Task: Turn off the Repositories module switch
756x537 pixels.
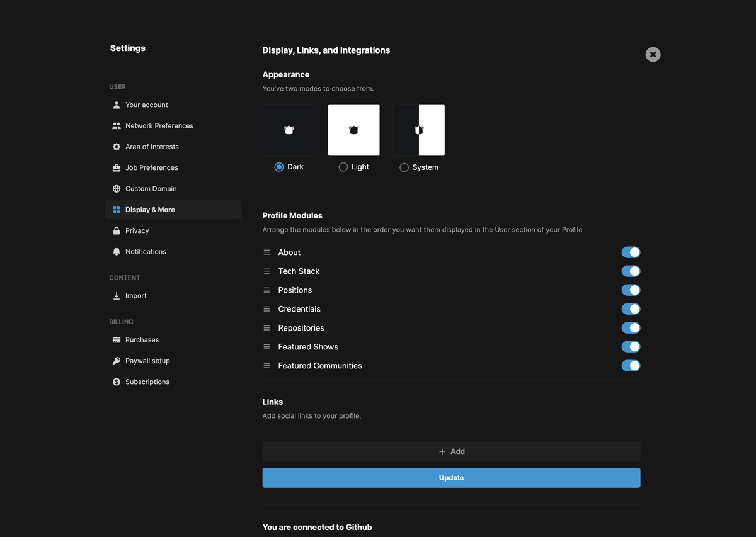Action: pos(631,328)
